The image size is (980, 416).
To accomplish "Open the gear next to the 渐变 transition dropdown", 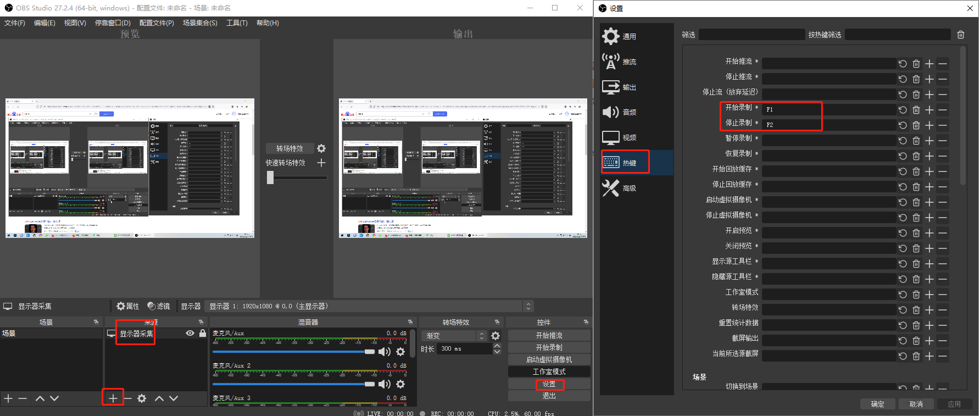I will 495,336.
